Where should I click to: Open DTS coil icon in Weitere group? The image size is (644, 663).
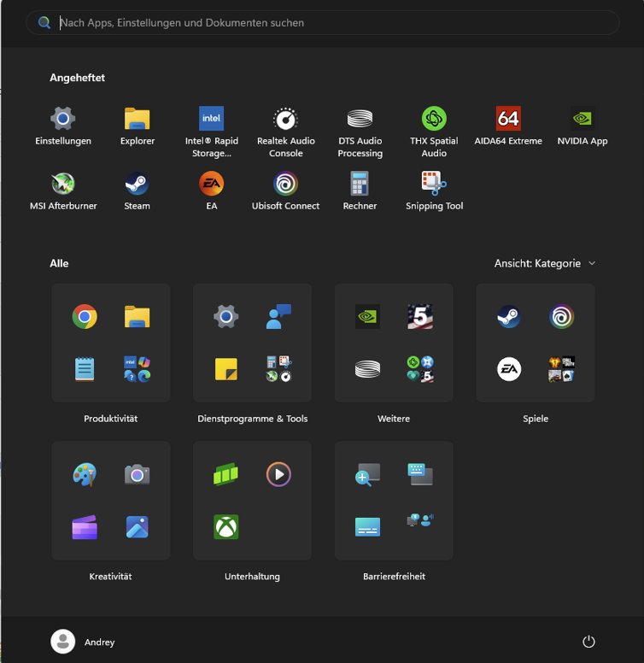coord(367,369)
